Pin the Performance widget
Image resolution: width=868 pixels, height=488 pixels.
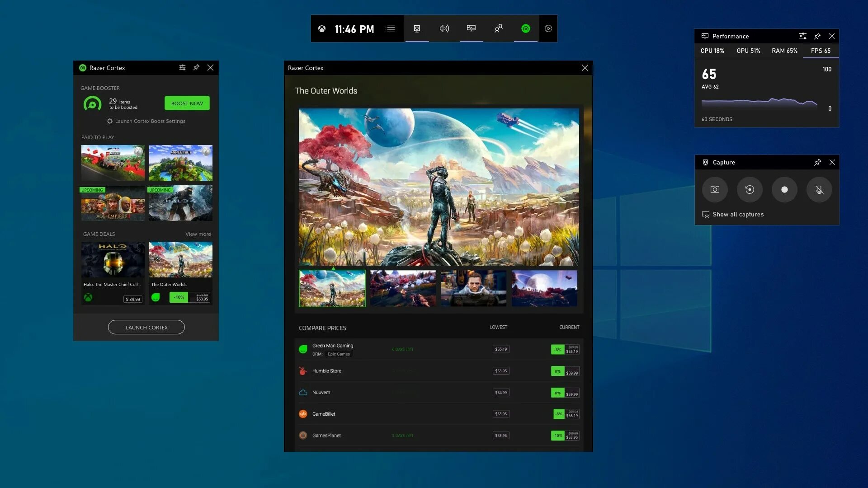(x=817, y=36)
